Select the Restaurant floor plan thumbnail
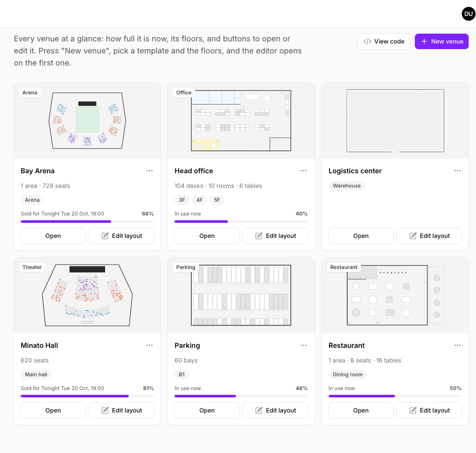This screenshot has width=476, height=453. point(395,295)
